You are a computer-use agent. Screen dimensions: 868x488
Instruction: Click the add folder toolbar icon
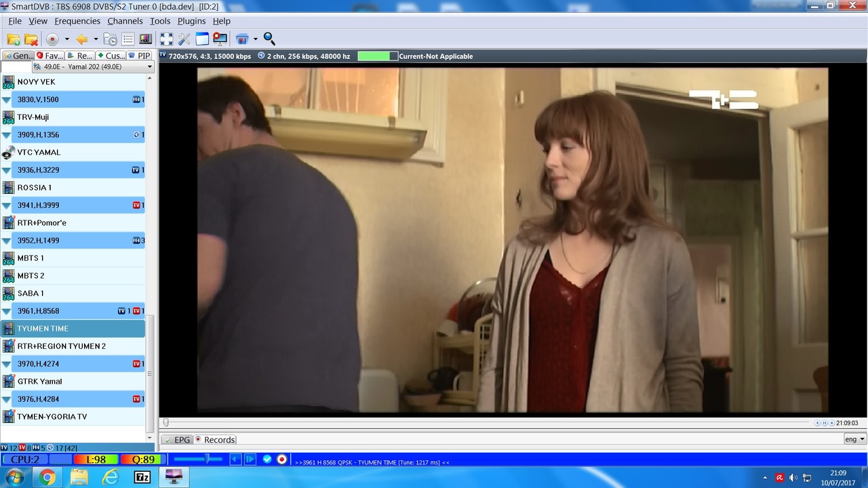14,39
